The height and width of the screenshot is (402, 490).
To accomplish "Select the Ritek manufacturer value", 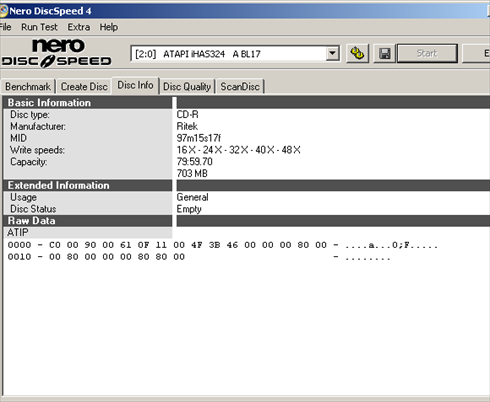I will coord(187,126).
